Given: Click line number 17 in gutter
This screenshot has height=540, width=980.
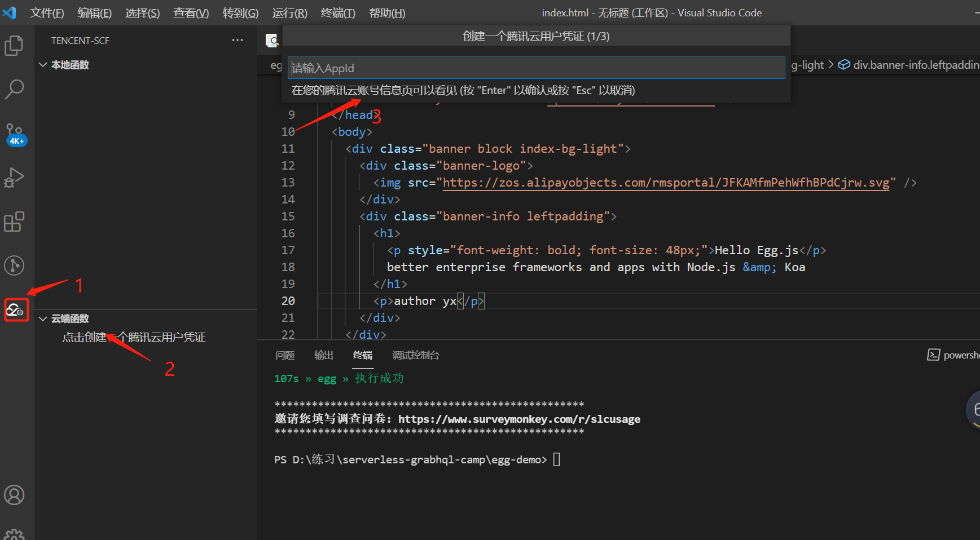Looking at the screenshot, I should 288,250.
